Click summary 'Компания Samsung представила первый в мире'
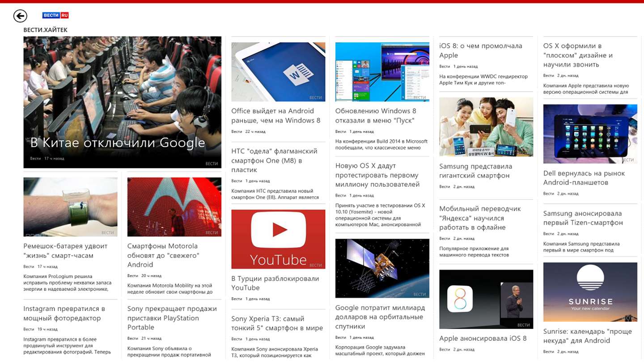 (581, 247)
